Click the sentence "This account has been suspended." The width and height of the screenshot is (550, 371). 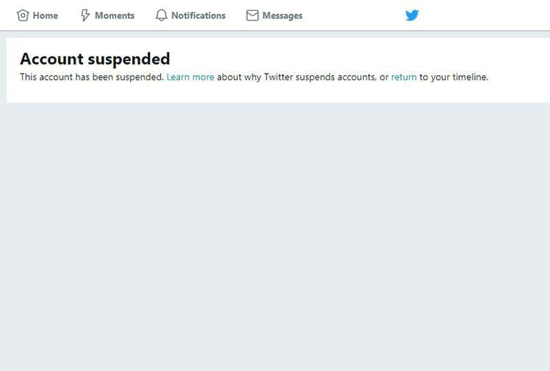92,77
